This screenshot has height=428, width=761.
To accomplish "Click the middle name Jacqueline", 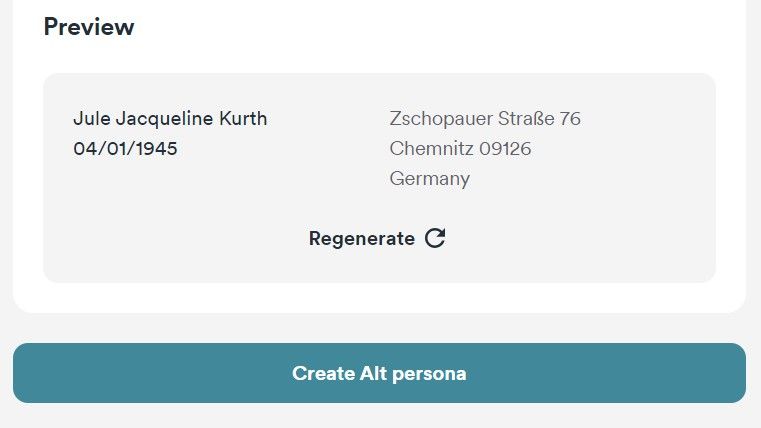I will [x=165, y=119].
